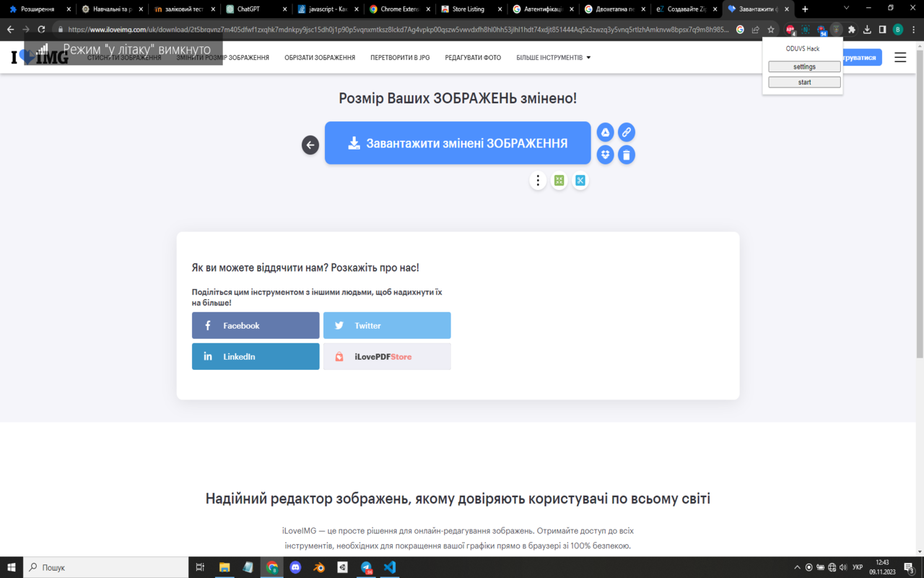
Task: Open the iLovePDF Store link
Action: pyautogui.click(x=387, y=356)
